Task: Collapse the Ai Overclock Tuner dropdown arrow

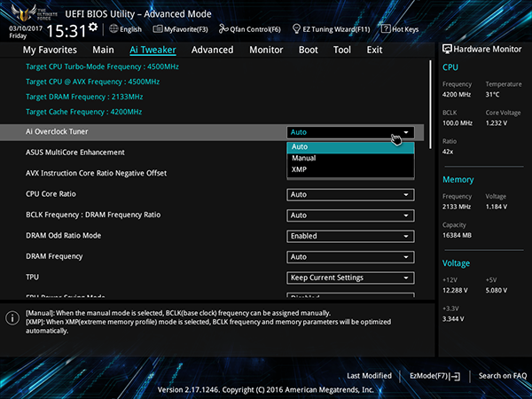Action: 406,132
